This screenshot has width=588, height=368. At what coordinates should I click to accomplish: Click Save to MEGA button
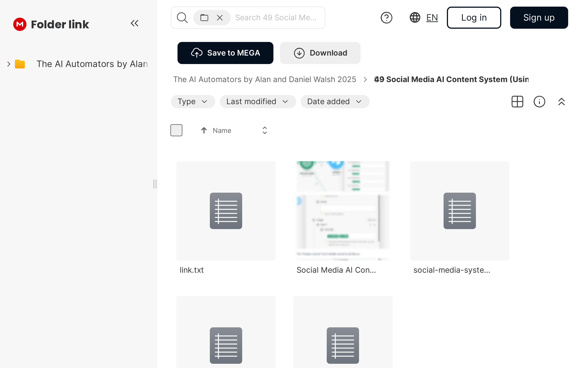point(225,53)
